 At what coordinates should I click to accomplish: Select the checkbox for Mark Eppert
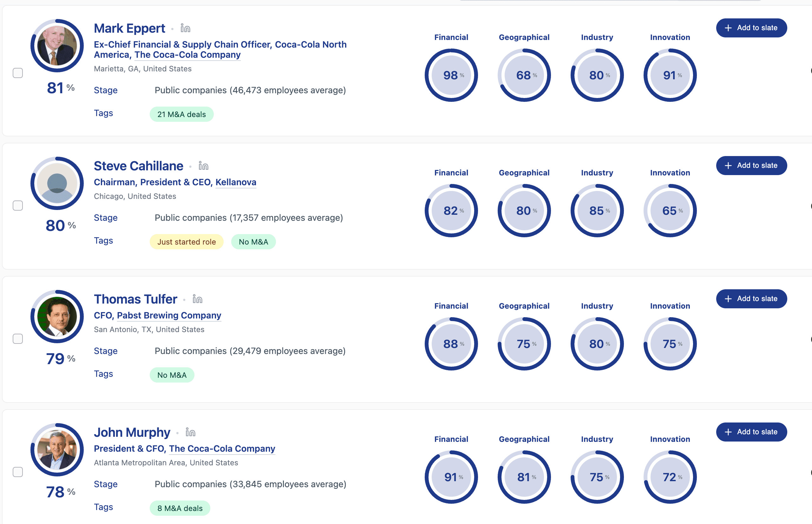[x=18, y=73]
